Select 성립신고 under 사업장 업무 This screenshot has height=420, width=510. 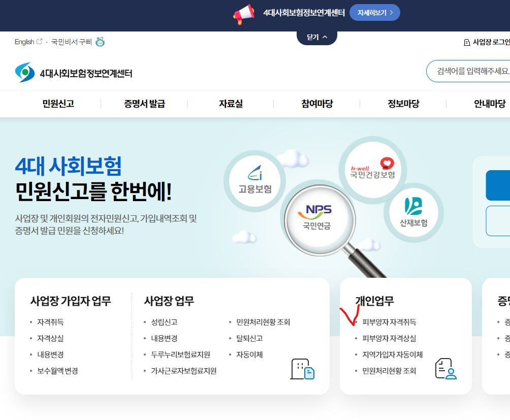click(x=164, y=322)
